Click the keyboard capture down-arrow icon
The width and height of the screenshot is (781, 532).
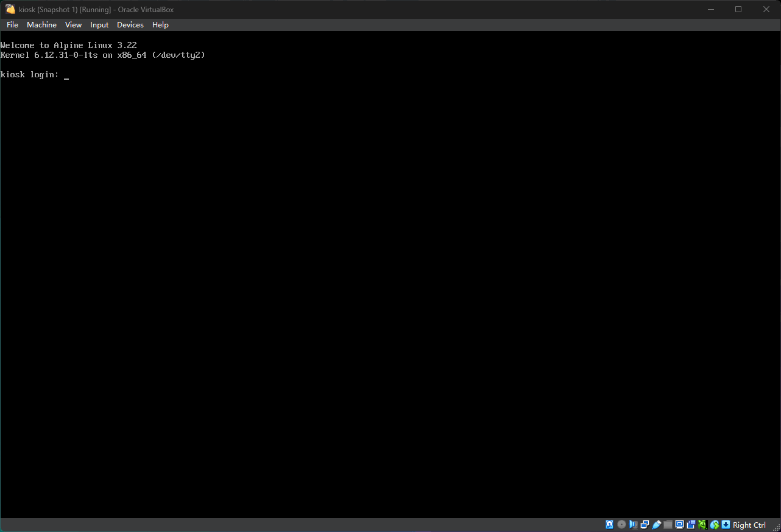(726, 525)
